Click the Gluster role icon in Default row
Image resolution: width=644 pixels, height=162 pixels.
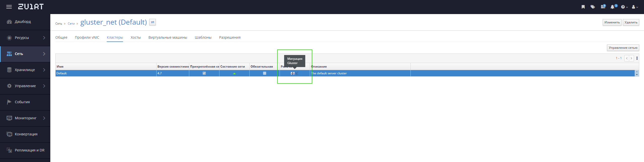[297, 73]
